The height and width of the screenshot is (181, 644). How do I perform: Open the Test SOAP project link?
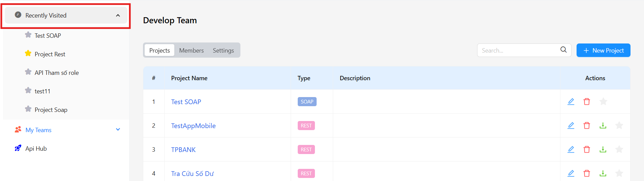186,102
